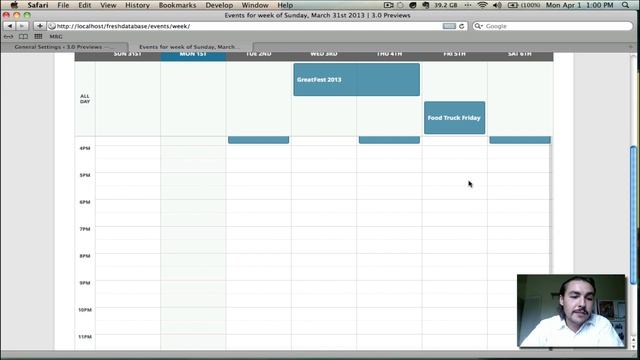Show all bookmarks book icon
640x360 pixels.
coord(23,36)
